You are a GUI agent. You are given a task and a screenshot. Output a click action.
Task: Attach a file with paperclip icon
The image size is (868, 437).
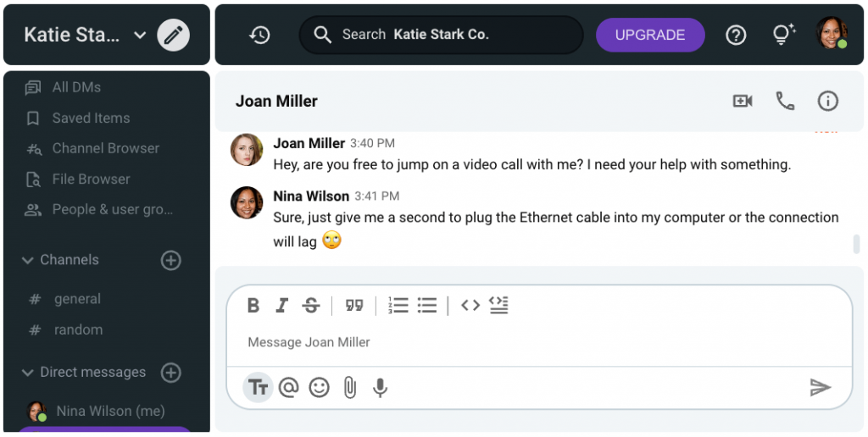tap(349, 388)
